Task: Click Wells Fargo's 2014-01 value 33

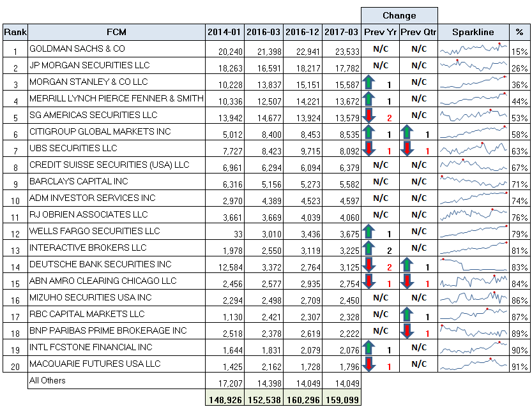Action: click(x=225, y=232)
